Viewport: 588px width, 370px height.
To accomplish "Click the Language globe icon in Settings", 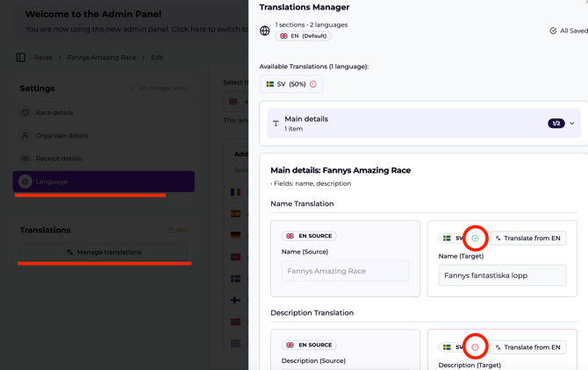I will 25,181.
